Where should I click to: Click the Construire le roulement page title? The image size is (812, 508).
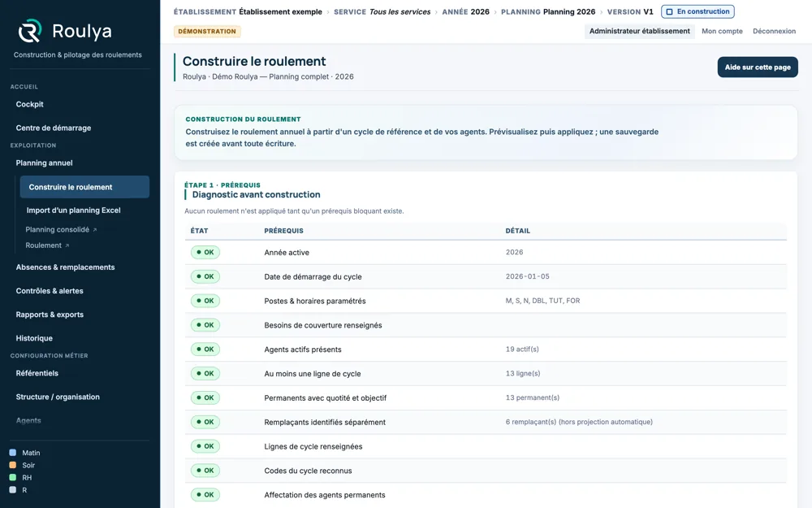(254, 61)
